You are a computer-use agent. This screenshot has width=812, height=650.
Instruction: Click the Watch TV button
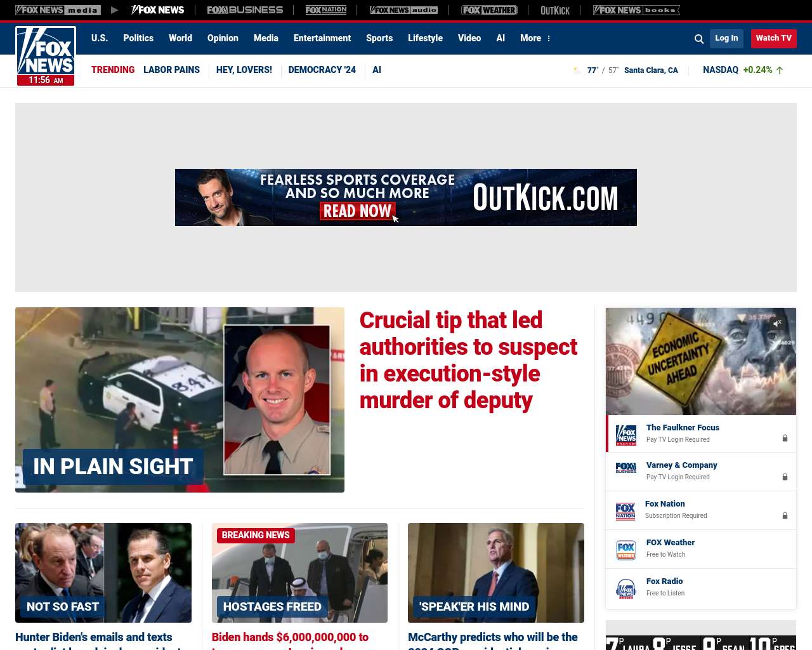point(773,38)
